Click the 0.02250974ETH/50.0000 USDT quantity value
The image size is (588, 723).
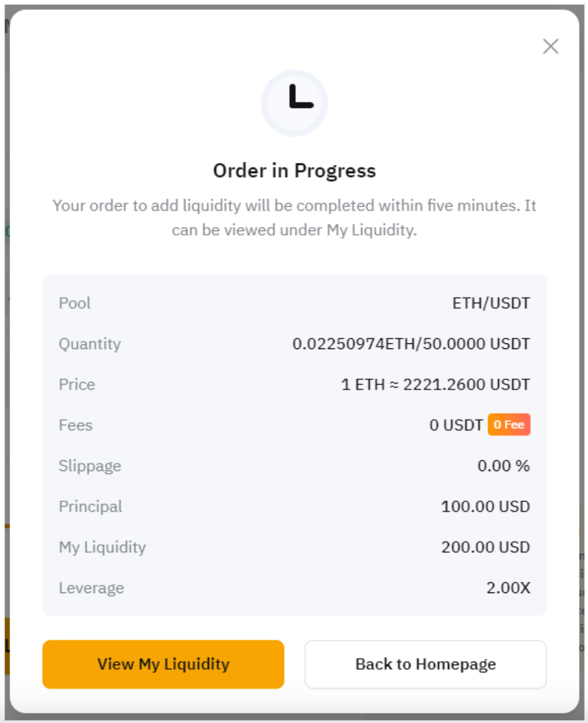pyautogui.click(x=411, y=344)
